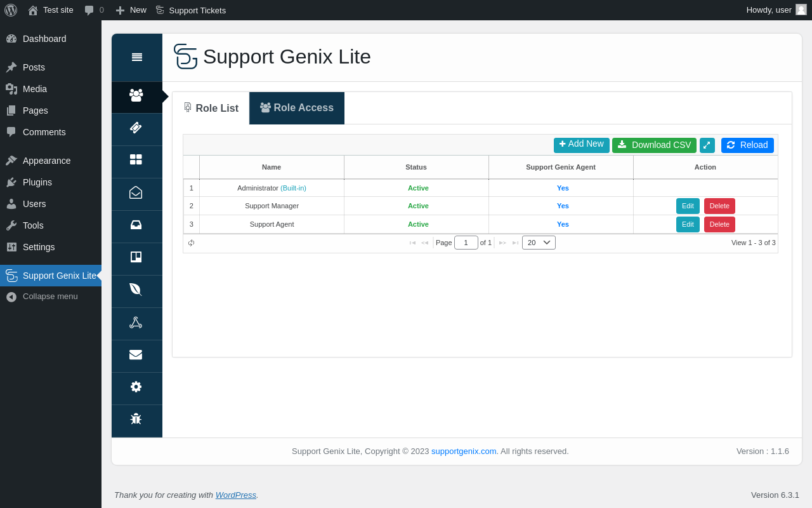Go to the next page of the role table
The width and height of the screenshot is (812, 508).
[x=502, y=243]
